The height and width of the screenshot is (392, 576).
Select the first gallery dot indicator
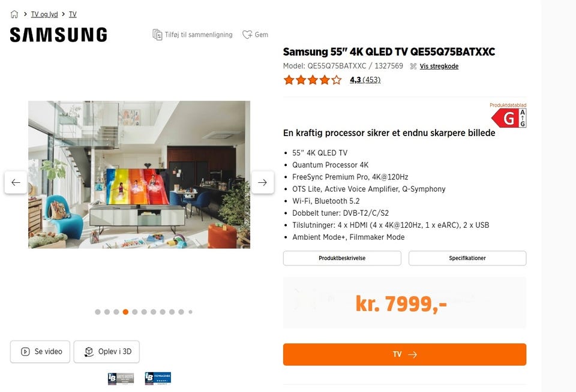[x=98, y=312]
